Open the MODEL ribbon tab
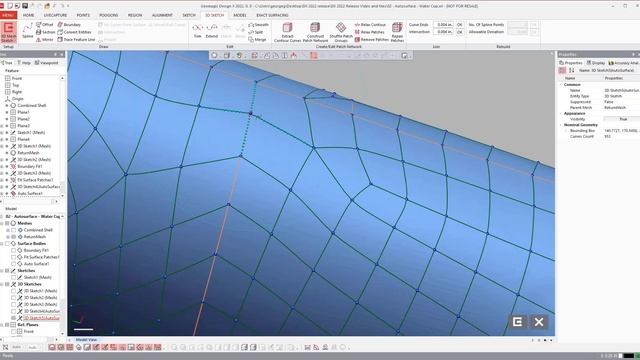 click(x=240, y=15)
